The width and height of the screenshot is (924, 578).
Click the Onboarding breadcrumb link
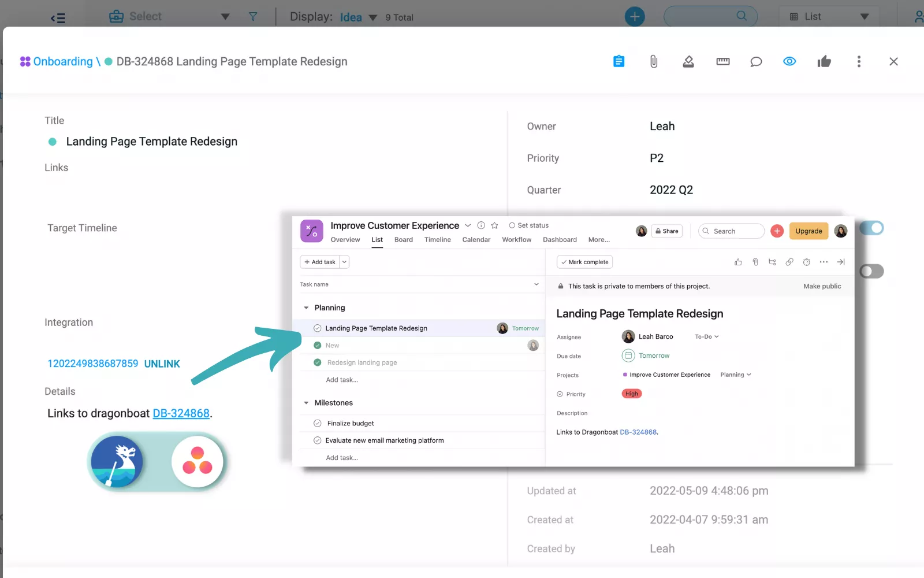62,61
